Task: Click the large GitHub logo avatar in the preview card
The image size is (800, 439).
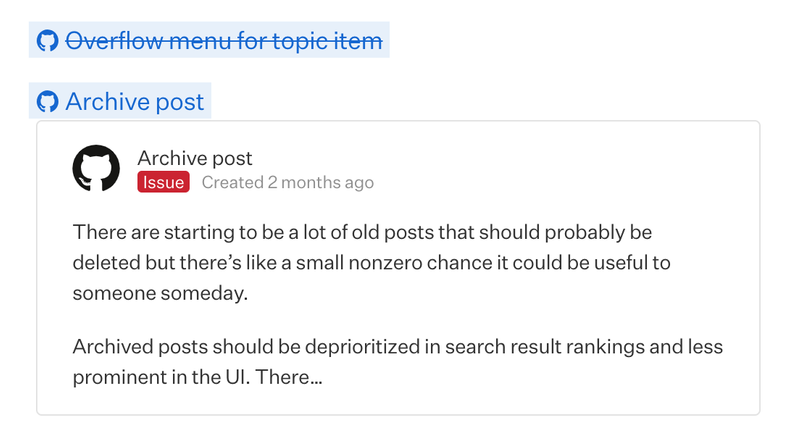Action: click(x=97, y=169)
